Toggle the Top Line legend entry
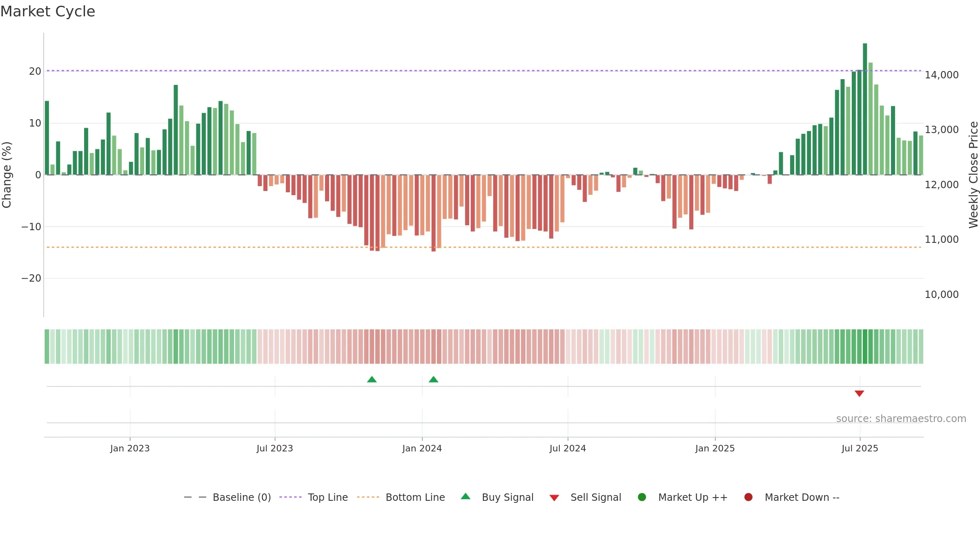980x551 pixels. (x=314, y=497)
